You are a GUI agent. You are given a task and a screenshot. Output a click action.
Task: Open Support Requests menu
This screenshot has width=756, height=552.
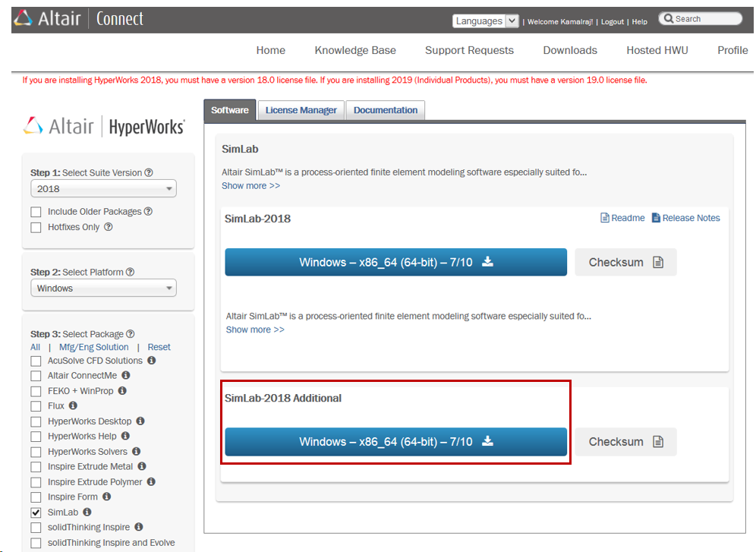[x=469, y=50]
